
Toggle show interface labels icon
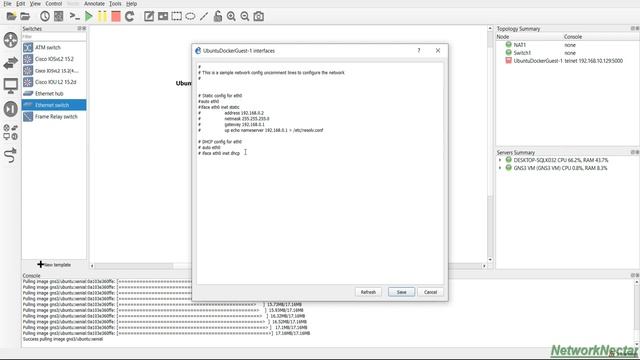coord(59,16)
